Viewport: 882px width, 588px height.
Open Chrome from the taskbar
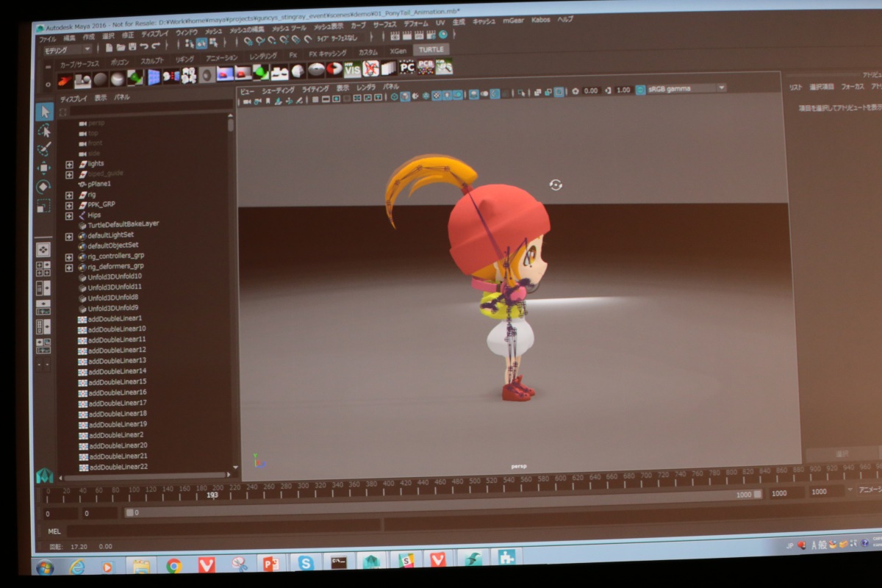click(x=173, y=565)
